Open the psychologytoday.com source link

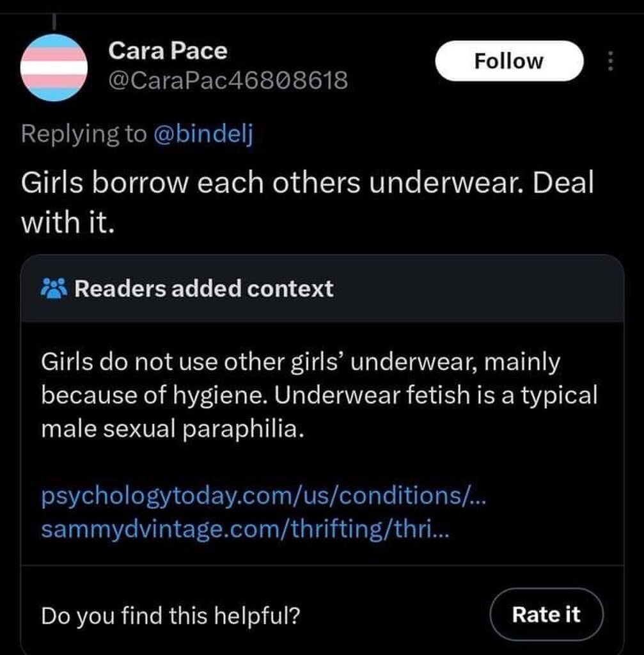pyautogui.click(x=263, y=496)
